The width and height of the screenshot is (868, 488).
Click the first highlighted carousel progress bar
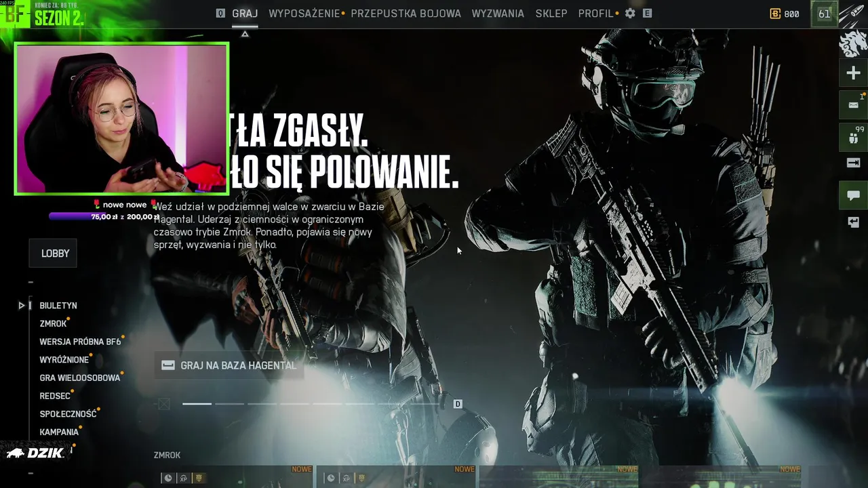[x=197, y=404]
